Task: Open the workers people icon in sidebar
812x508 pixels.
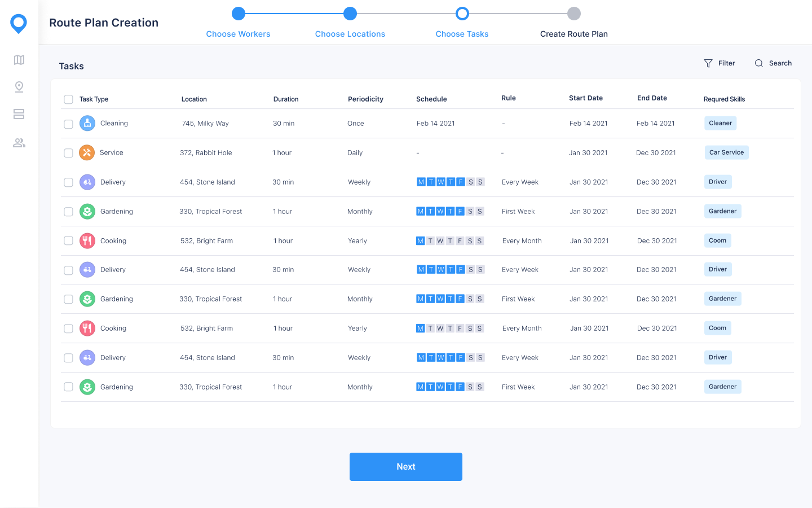Action: pyautogui.click(x=19, y=143)
